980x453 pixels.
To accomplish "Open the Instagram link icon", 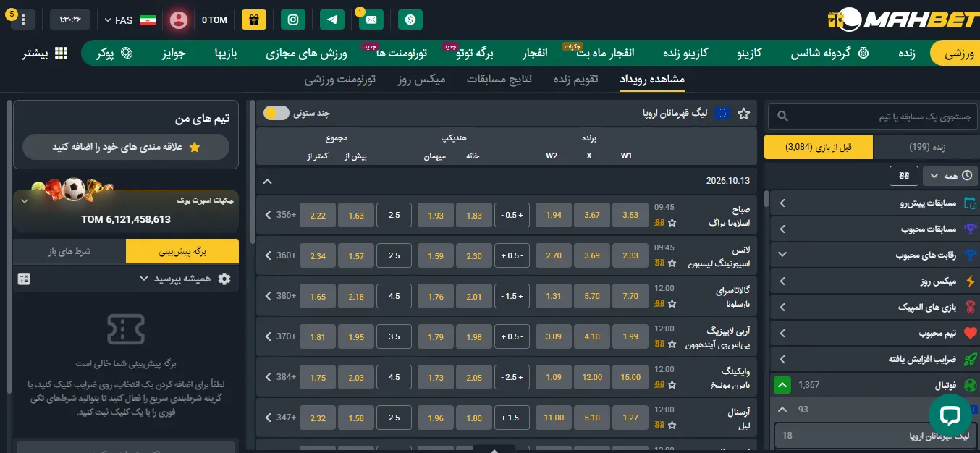I will pos(293,20).
